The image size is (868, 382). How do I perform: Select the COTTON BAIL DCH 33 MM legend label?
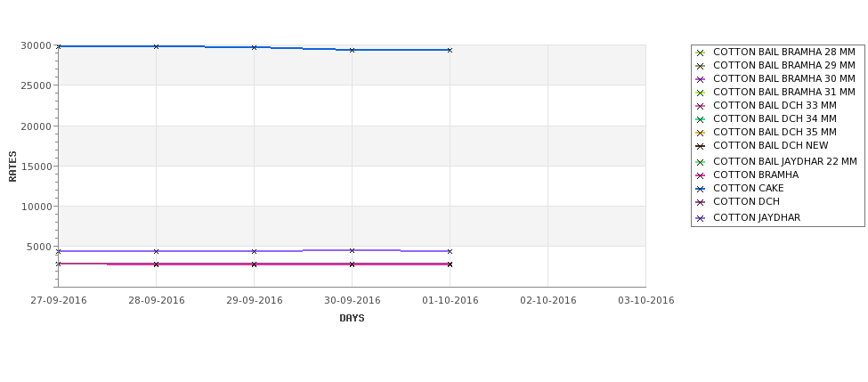[x=775, y=105]
